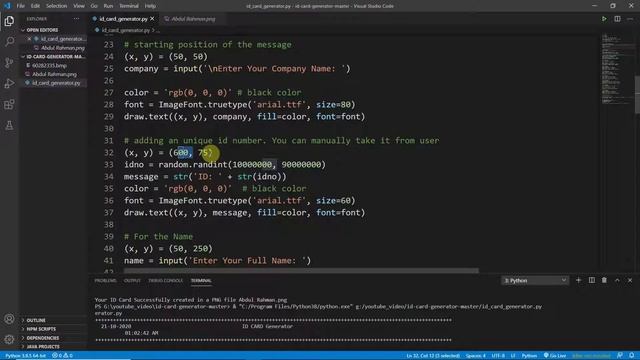Open the Run menu
This screenshot has height=360, width=640.
point(108,6)
